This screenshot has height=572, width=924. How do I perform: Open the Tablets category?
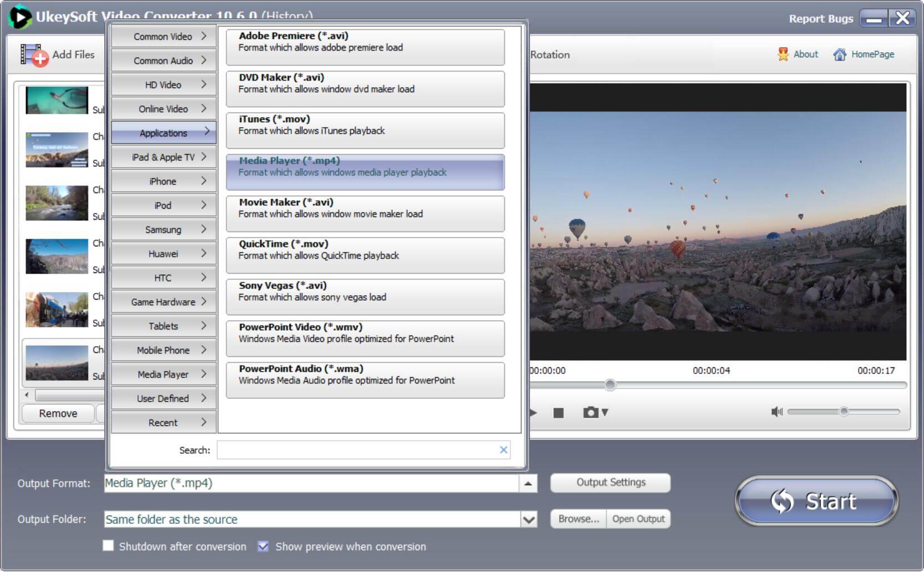(164, 326)
